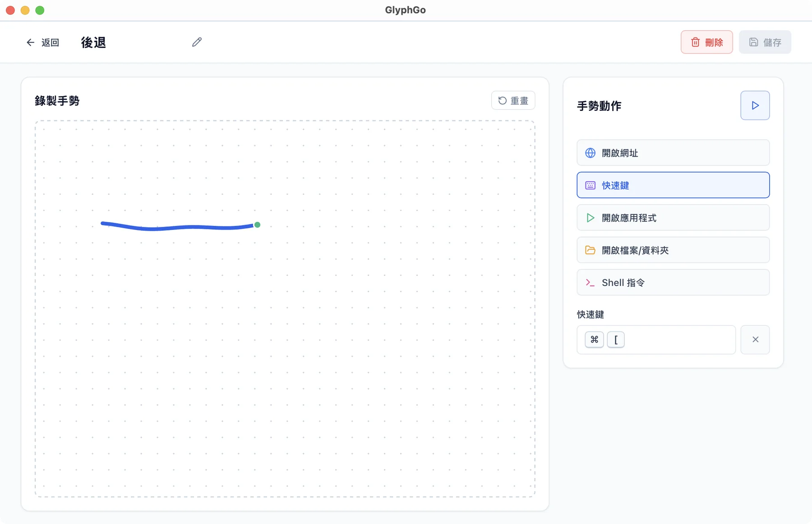Delete this gesture with 刪除
The height and width of the screenshot is (524, 812).
(706, 42)
